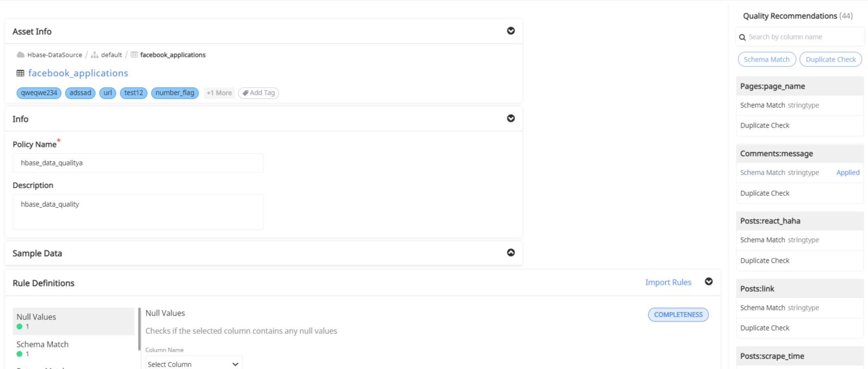
Task: Click Import Rules link
Action: pyautogui.click(x=668, y=282)
